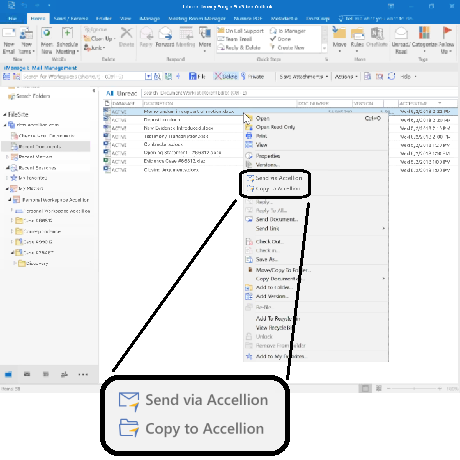The image size is (460, 460).
Task: Click the To Manager quick step
Action: tap(288, 31)
